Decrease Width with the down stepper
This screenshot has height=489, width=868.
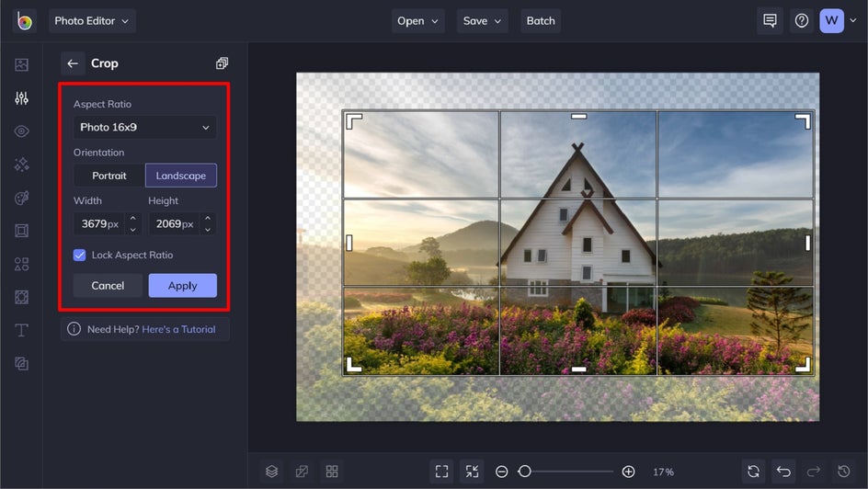132,230
